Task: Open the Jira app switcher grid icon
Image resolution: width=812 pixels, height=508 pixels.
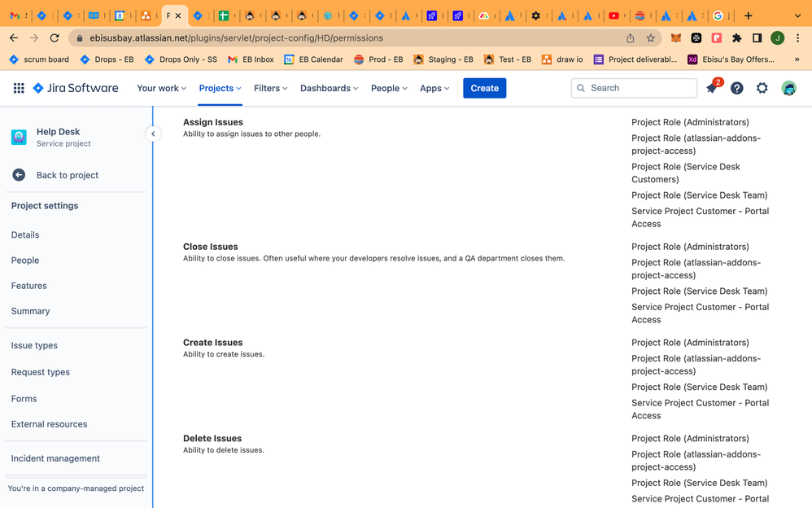Action: [x=19, y=88]
